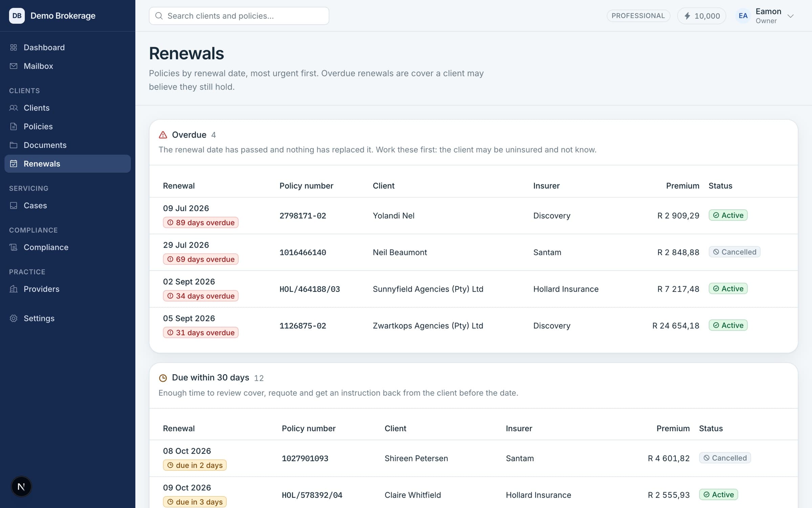Open policy number 2798171-02
The image size is (812, 508).
tap(303, 216)
